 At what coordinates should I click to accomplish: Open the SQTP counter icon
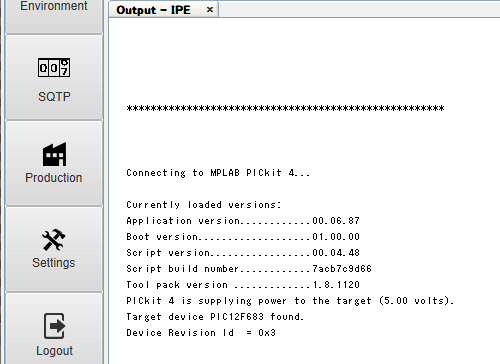click(54, 68)
